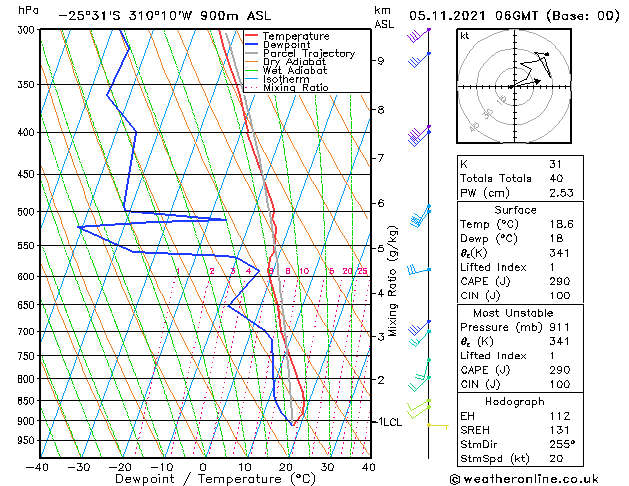Click the grey Parcel Trajectory legend swatch

pos(252,53)
